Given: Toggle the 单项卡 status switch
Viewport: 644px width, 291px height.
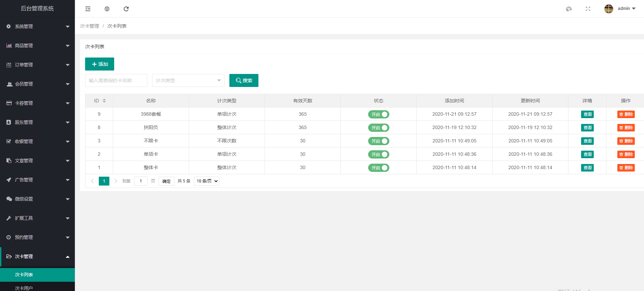Looking at the screenshot, I should (x=378, y=154).
